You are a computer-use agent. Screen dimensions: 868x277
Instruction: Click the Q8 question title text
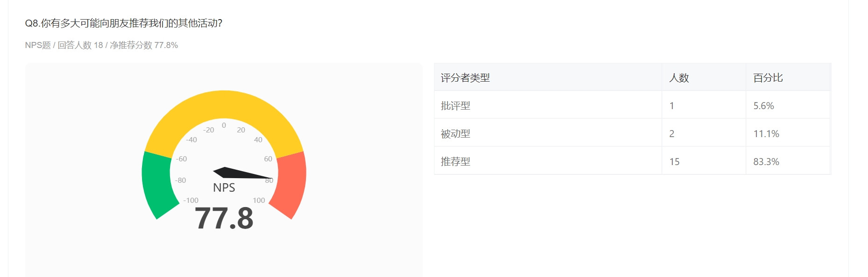coord(123,23)
